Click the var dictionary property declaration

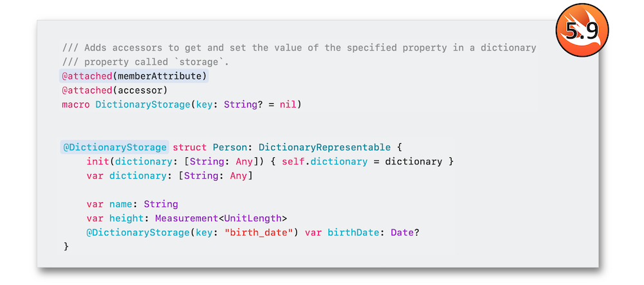(x=169, y=176)
